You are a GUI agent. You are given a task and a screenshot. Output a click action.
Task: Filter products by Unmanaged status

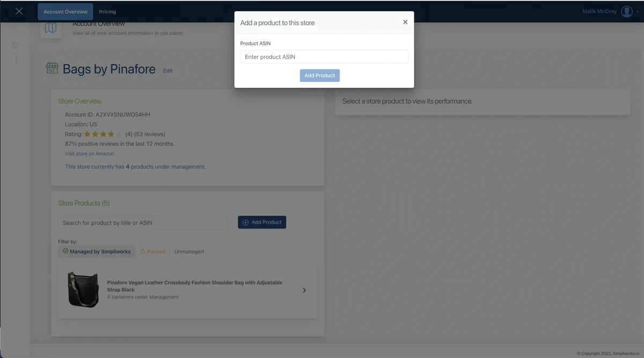pos(189,251)
